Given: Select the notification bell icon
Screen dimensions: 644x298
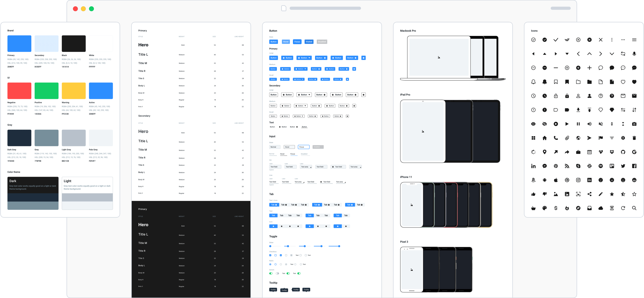Looking at the screenshot, I should coord(533,82).
